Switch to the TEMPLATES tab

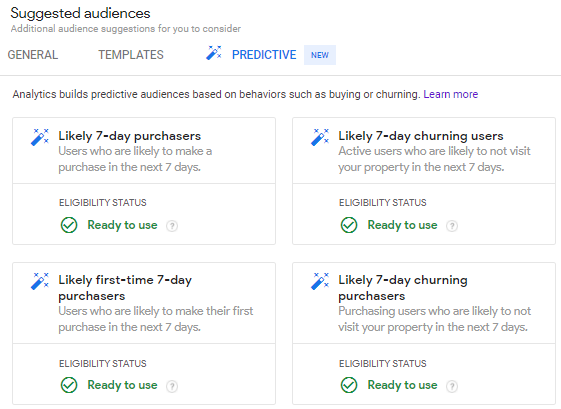click(x=131, y=55)
